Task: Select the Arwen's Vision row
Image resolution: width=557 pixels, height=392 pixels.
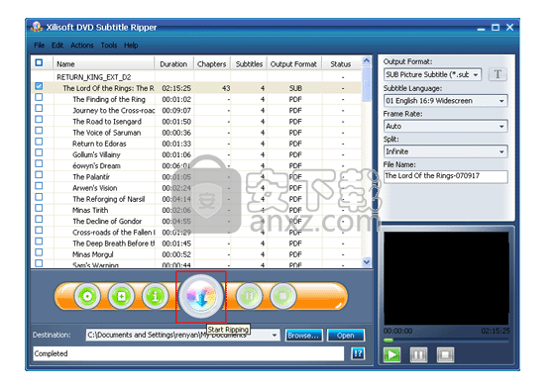Action: pyautogui.click(x=196, y=188)
